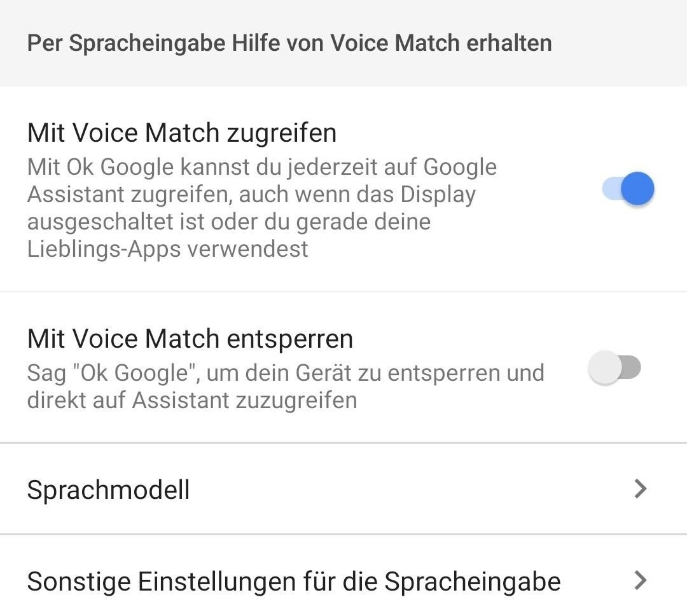This screenshot has height=616, width=687.
Task: Tap the white knob of the unlock toggle
Action: point(605,367)
